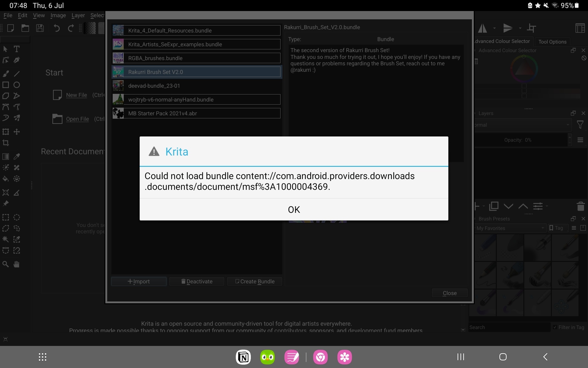Open horizontal mirror options dropdown arrow
588x368 pixels.
pos(494,28)
